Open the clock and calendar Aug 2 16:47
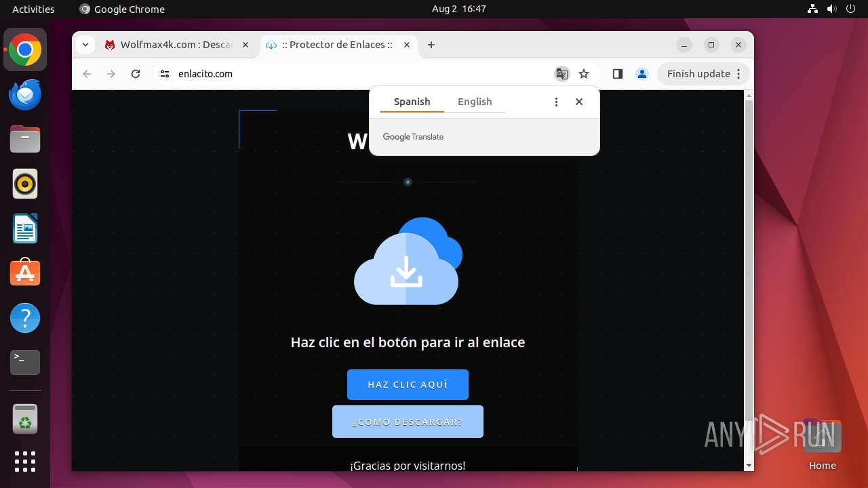The height and width of the screenshot is (488, 868). click(x=459, y=9)
